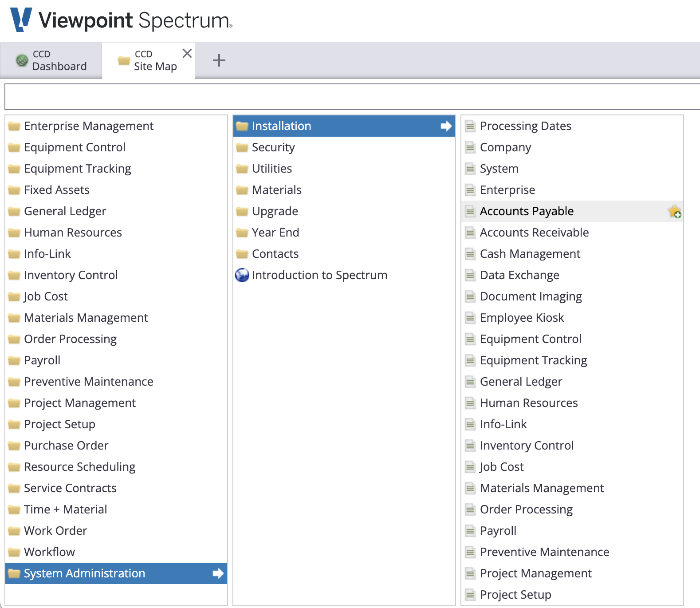Click the arrow on Installation row

pyautogui.click(x=446, y=126)
